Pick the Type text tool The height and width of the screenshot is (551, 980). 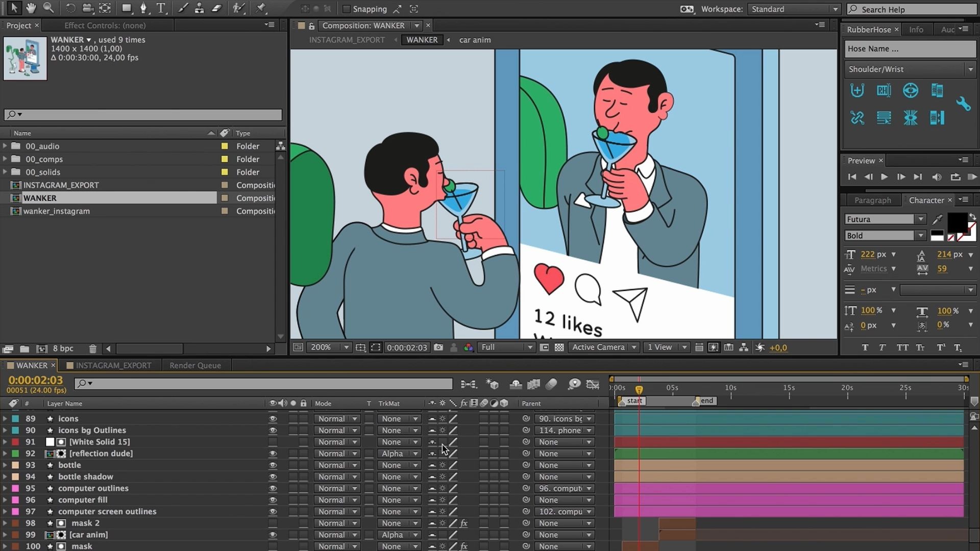point(161,8)
